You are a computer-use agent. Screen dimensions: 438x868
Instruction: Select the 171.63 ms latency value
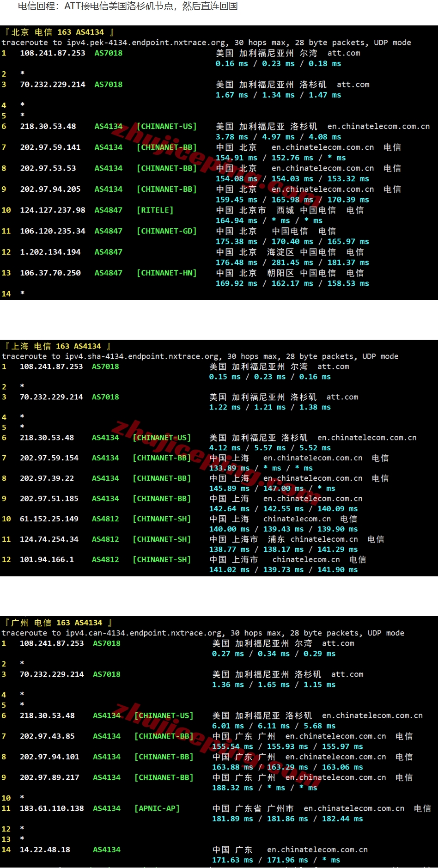coord(232,860)
